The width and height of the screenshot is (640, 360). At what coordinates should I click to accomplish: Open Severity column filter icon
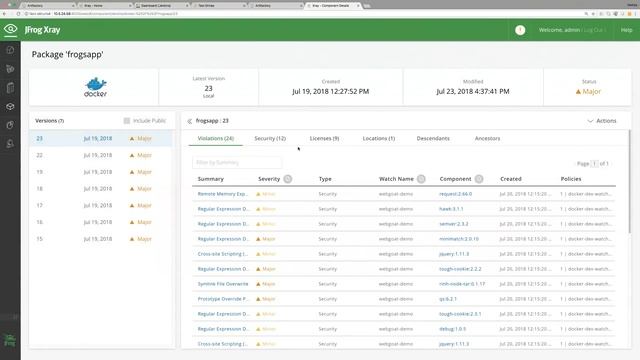pos(288,179)
